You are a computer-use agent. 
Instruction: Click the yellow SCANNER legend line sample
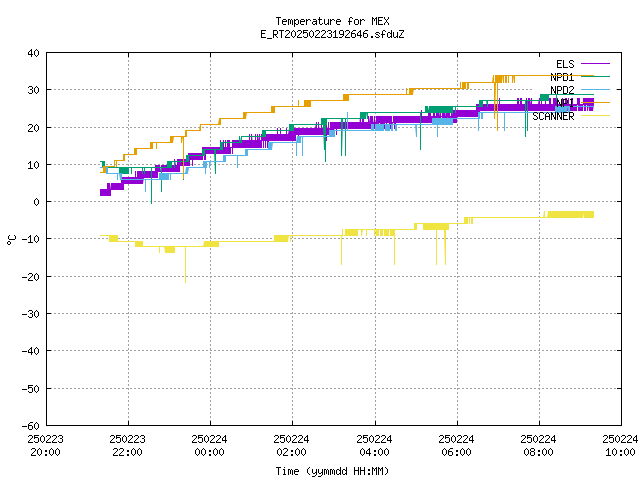595,116
